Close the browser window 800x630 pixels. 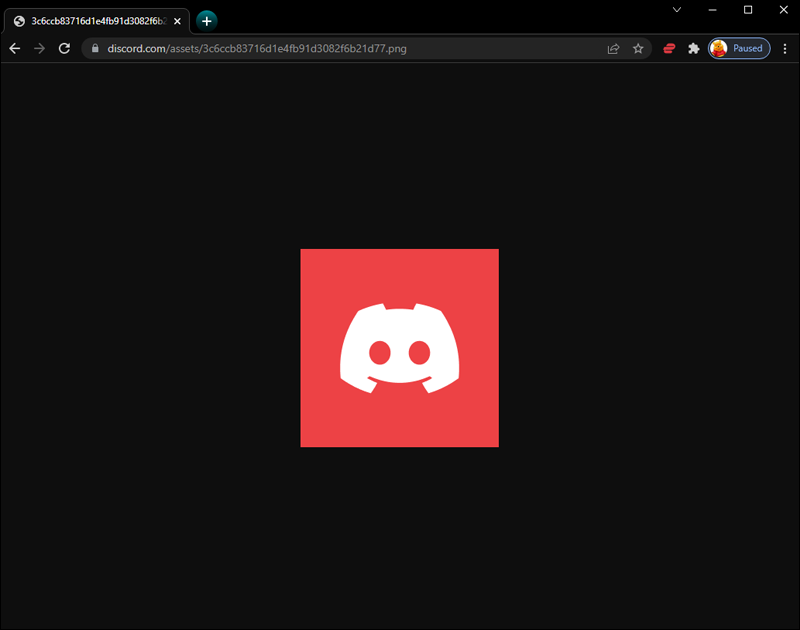(x=784, y=10)
